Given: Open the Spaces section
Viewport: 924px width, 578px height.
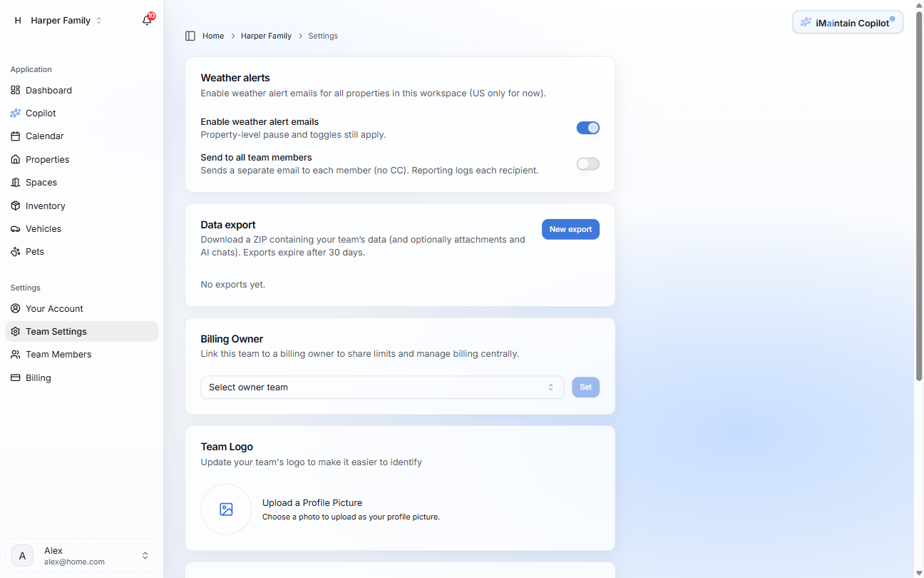Looking at the screenshot, I should [x=41, y=182].
